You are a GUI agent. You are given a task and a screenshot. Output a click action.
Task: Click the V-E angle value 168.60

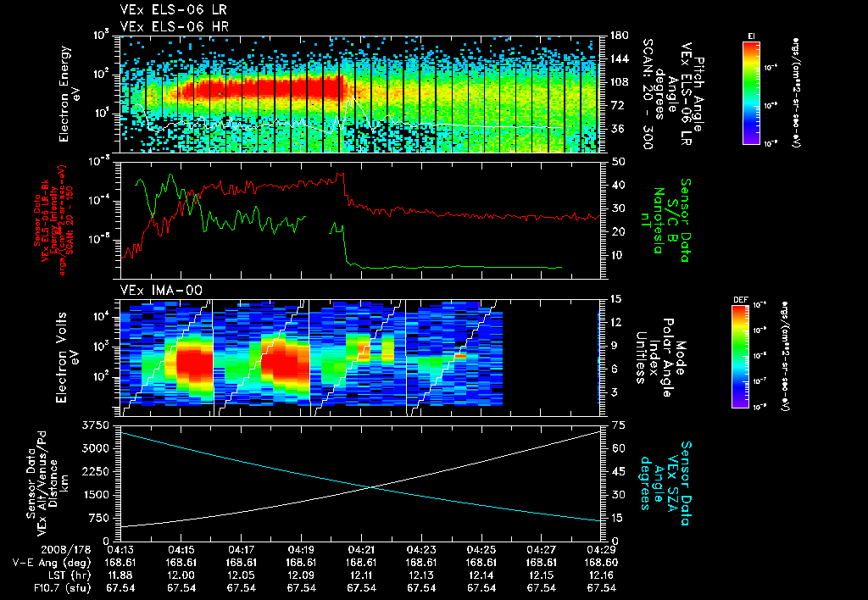click(x=601, y=563)
